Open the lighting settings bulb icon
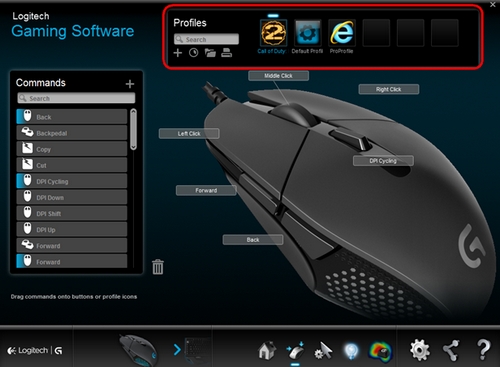Screen dimensions: 500x367 tap(351, 351)
